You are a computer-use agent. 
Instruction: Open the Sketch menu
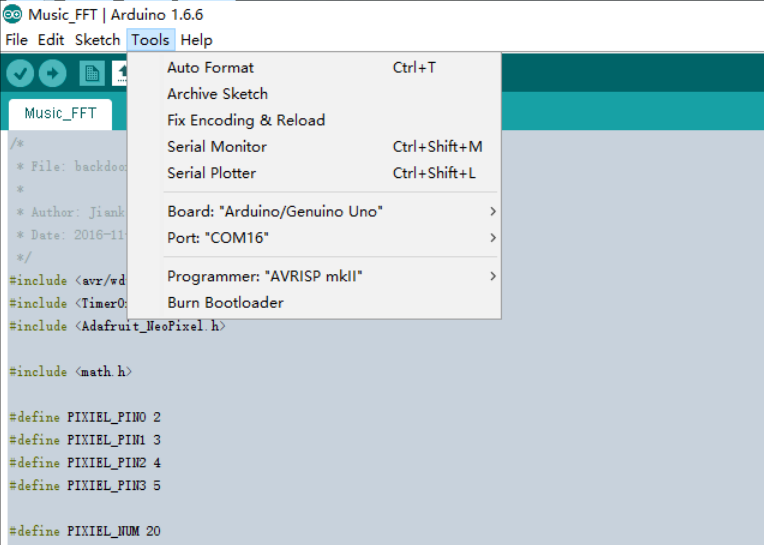[97, 40]
